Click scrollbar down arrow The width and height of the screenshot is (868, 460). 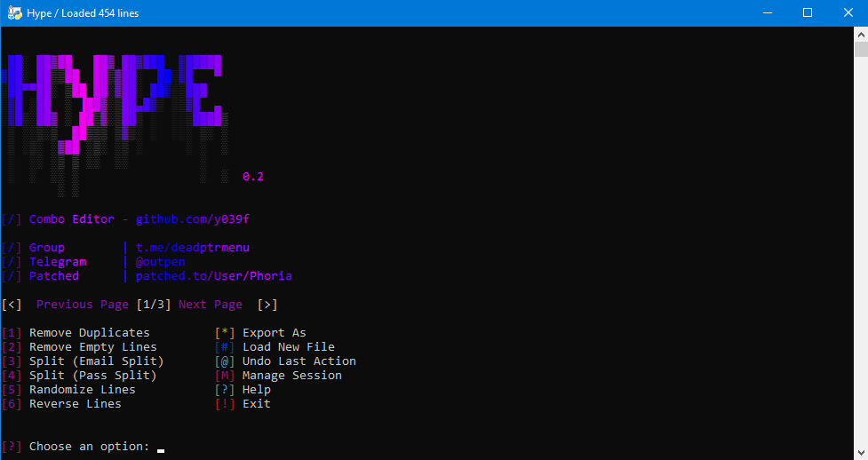861,452
